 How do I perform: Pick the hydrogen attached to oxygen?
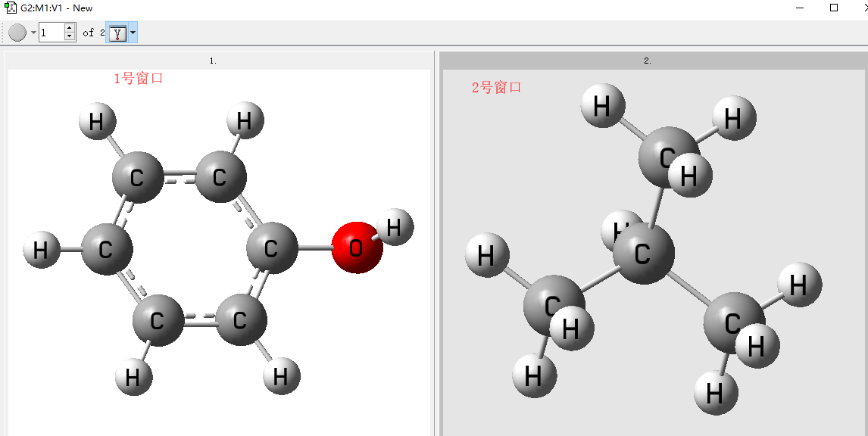coord(395,226)
